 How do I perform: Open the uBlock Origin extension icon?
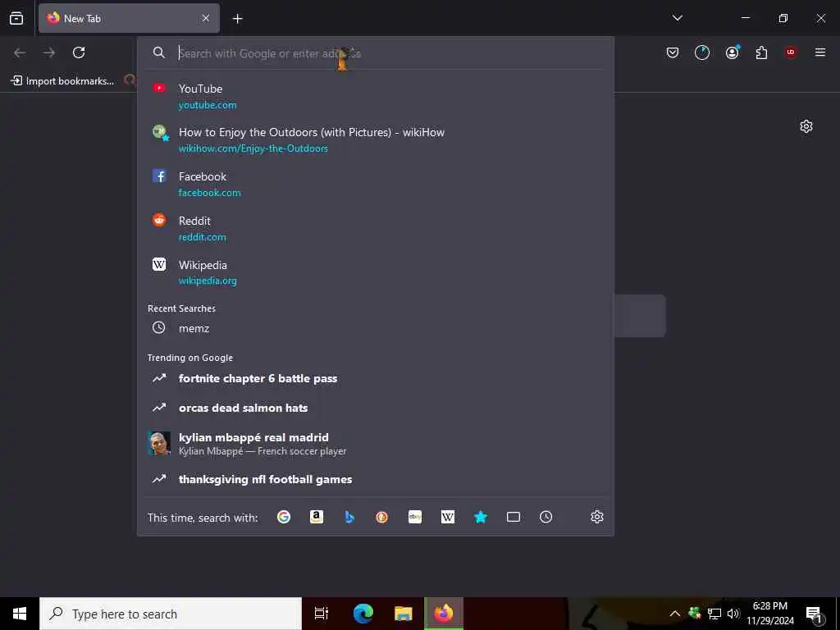click(791, 52)
